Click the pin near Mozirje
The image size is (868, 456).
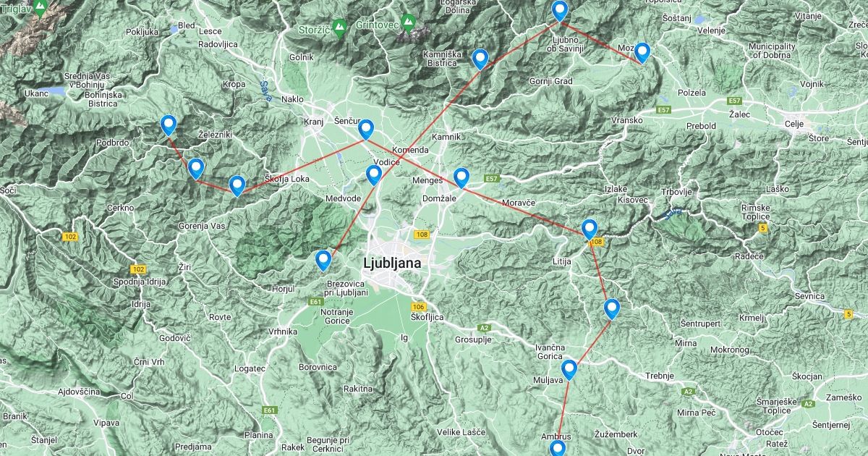click(x=642, y=53)
